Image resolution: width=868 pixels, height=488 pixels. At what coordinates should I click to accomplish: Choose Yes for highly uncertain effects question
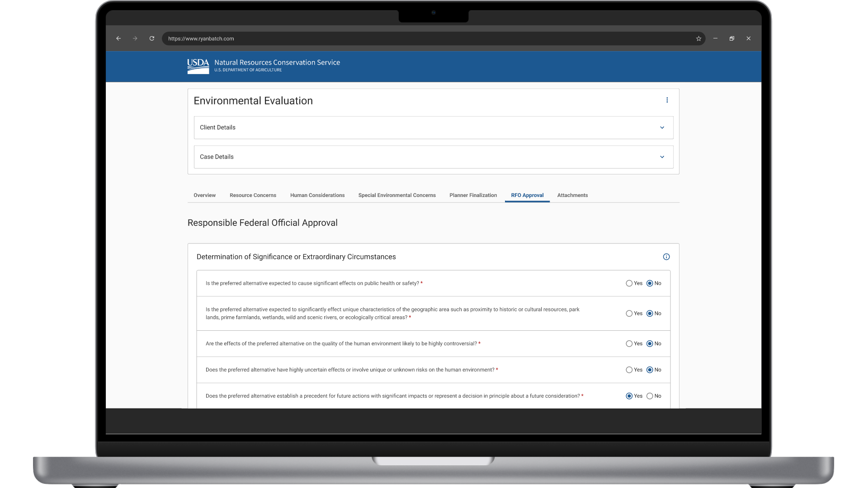(x=629, y=370)
